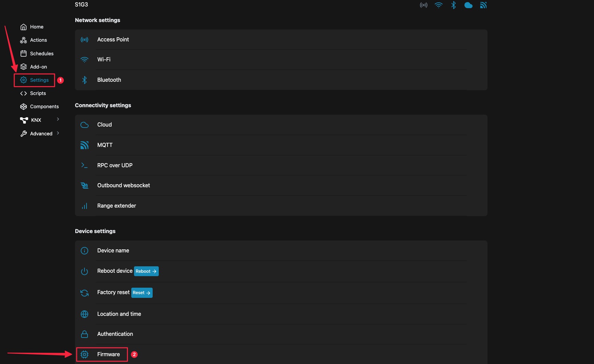The image size is (594, 364).
Task: Open the Outbound websocket settings row
Action: point(123,186)
